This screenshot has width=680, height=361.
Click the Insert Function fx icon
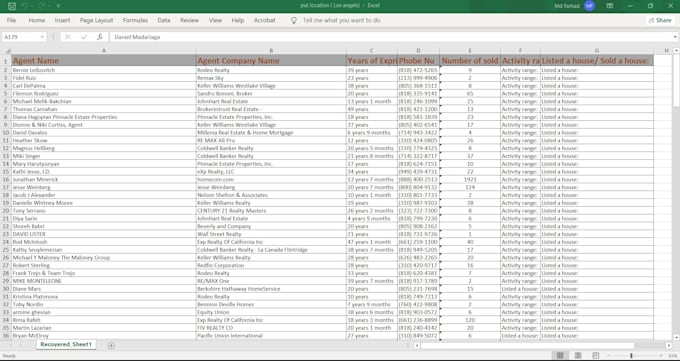[100, 37]
